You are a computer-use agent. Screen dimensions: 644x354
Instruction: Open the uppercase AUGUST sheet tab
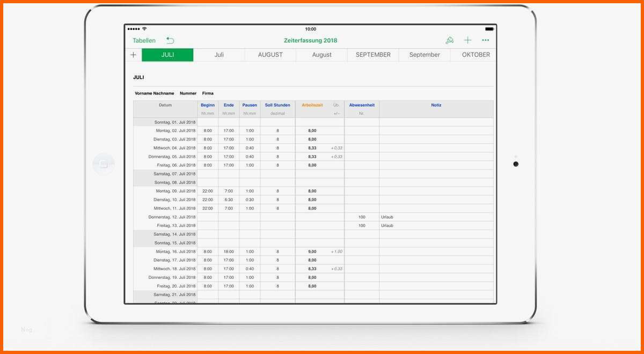click(x=270, y=55)
